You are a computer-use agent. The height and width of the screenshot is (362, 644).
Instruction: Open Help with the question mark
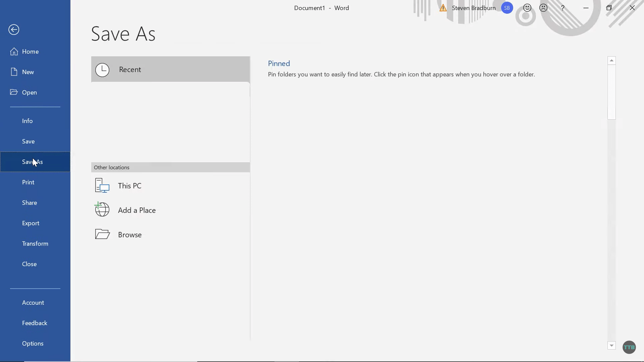click(563, 8)
